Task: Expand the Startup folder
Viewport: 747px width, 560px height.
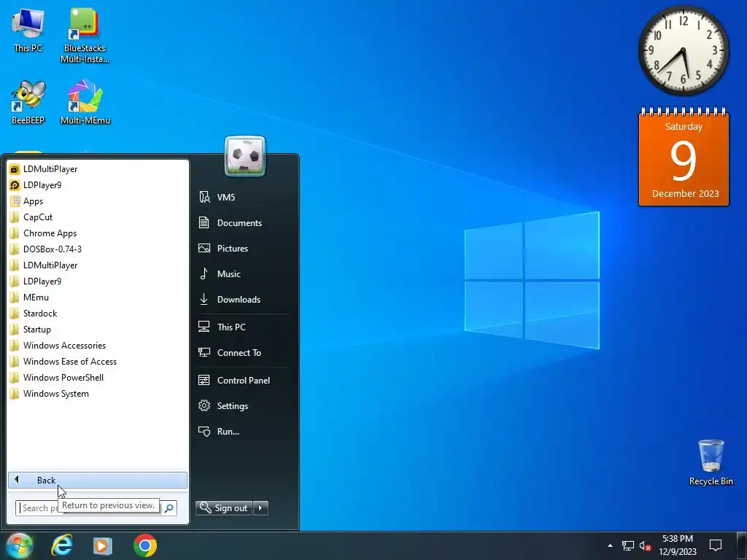Action: coord(98,330)
